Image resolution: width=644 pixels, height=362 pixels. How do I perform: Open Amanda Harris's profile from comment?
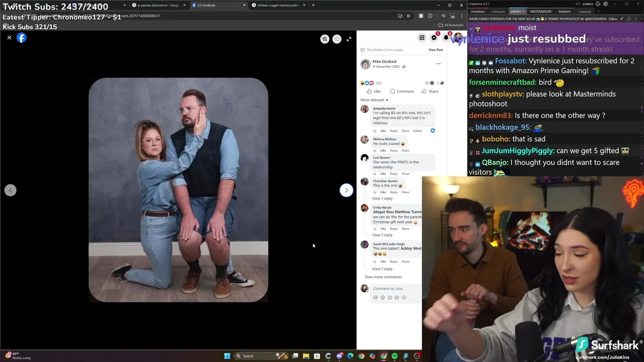384,108
